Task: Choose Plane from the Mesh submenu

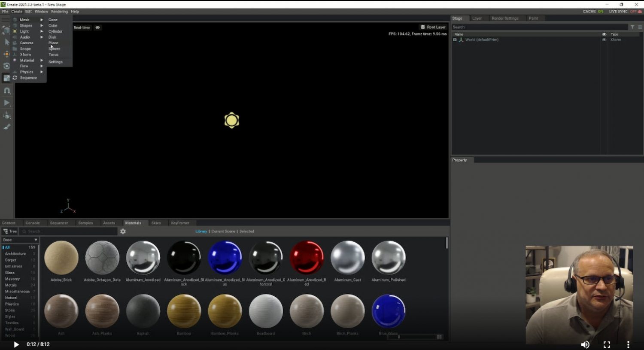Action: [53, 43]
